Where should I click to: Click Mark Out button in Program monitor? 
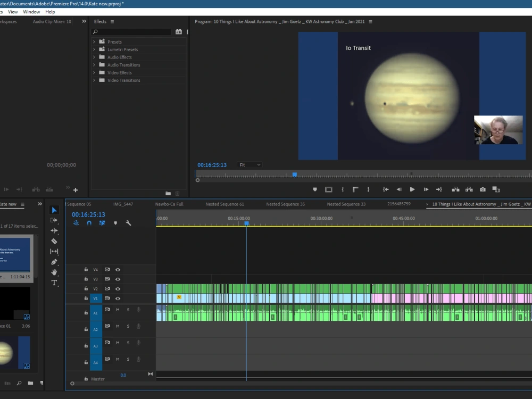[x=368, y=189]
